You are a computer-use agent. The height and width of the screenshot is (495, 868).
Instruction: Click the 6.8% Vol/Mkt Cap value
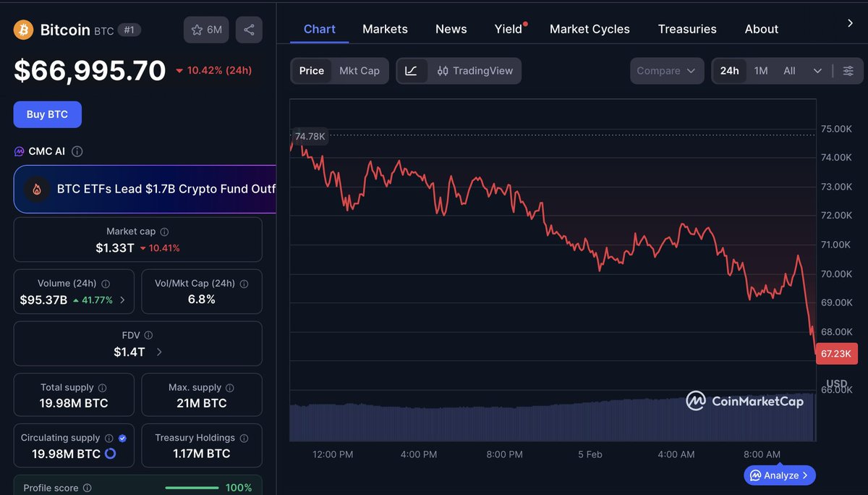202,300
